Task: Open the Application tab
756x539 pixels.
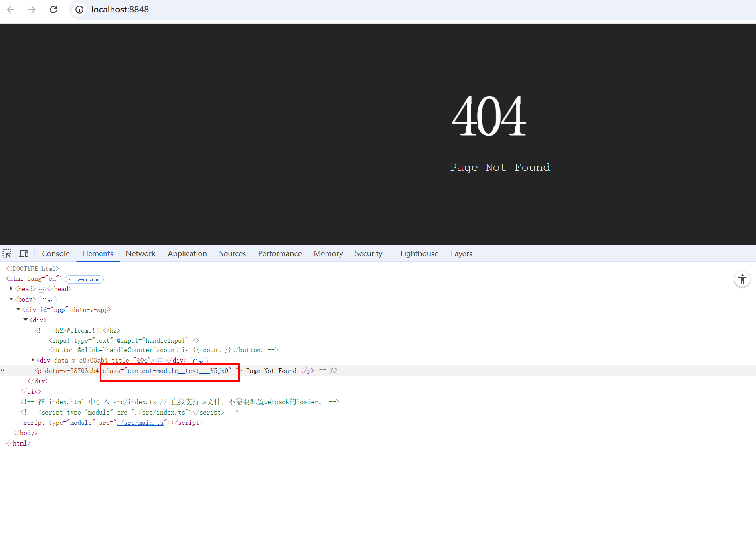Action: click(187, 254)
